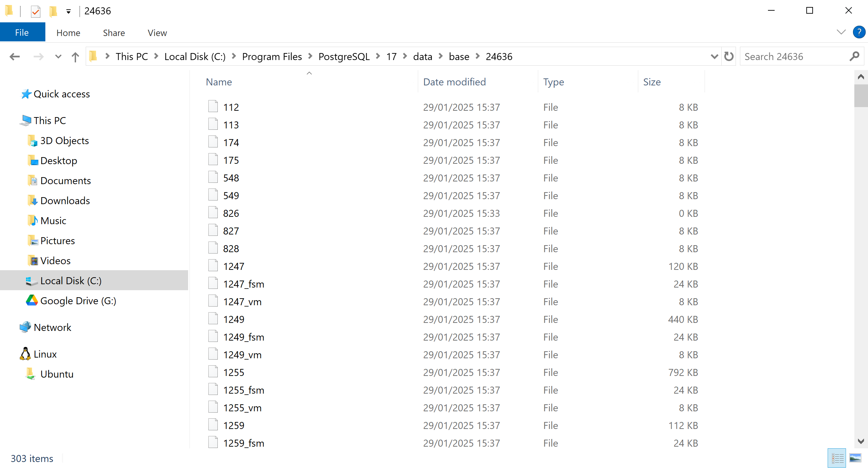Switch to Details view button

pos(837,458)
